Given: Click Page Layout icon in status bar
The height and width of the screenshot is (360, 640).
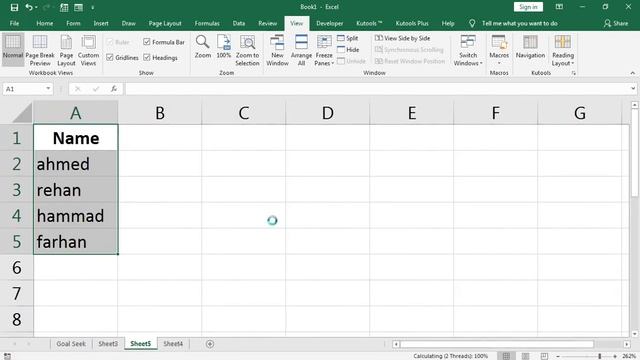Looking at the screenshot, I should [525, 356].
